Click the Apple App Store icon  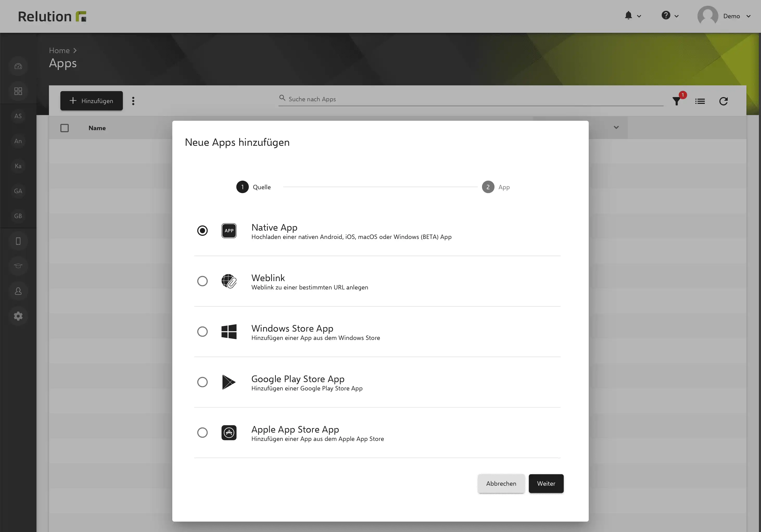229,433
